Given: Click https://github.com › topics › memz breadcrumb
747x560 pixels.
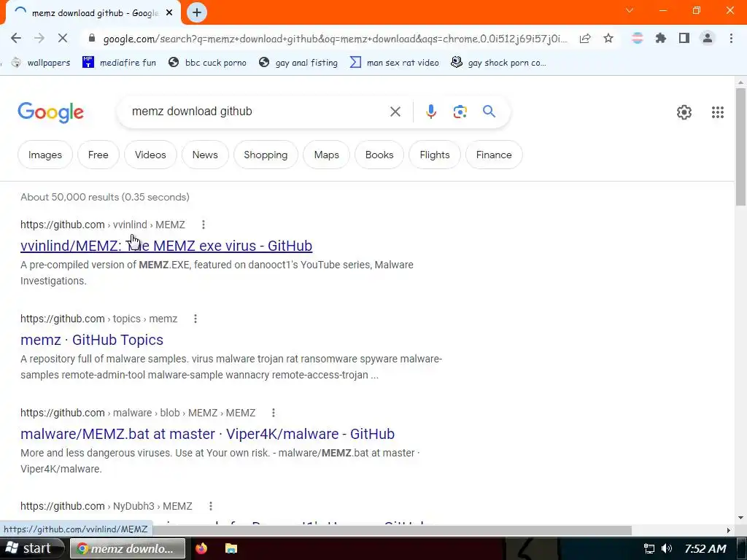Looking at the screenshot, I should (98, 319).
